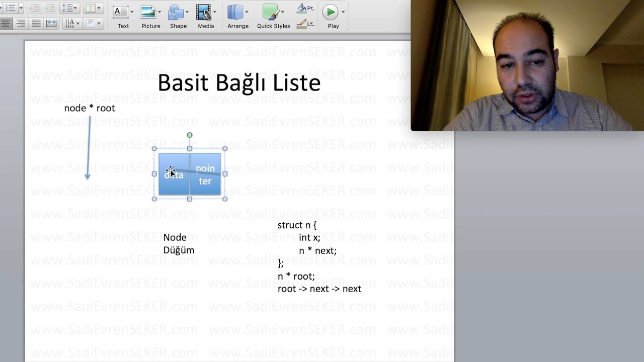Open the Text dropdown arrow
Image resolution: width=644 pixels, height=362 pixels.
(x=132, y=12)
